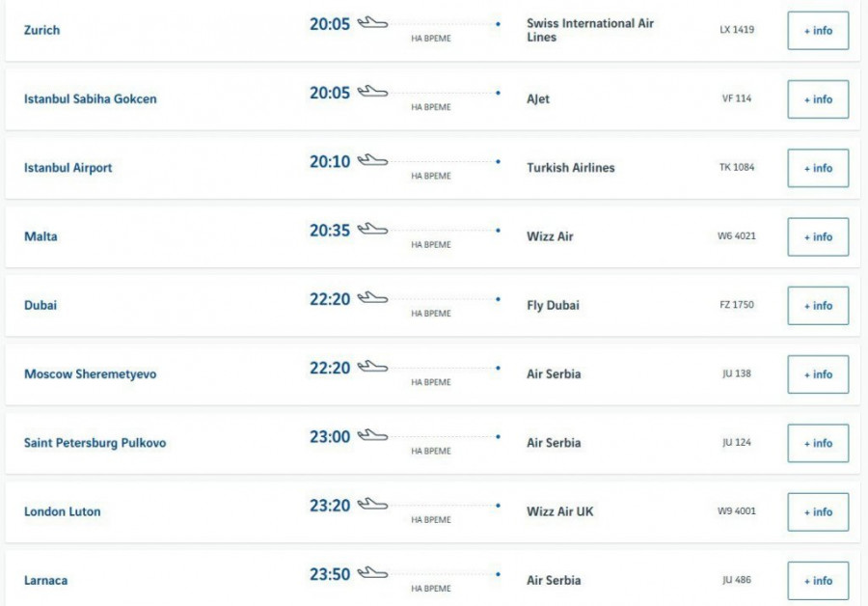This screenshot has height=606, width=868.
Task: Select the Saint Petersburg Pulkovo destination
Action: coord(95,443)
